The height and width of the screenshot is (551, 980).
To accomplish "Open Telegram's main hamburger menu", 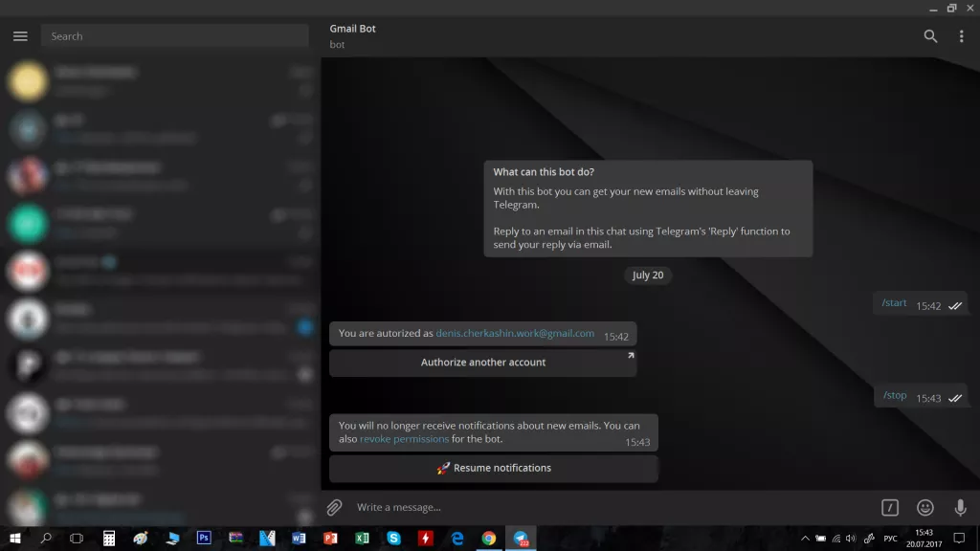I will point(19,35).
